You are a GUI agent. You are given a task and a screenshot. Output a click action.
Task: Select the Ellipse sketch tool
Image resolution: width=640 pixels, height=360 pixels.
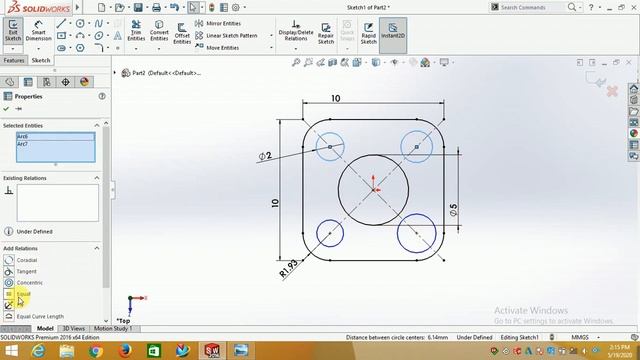coord(99,36)
